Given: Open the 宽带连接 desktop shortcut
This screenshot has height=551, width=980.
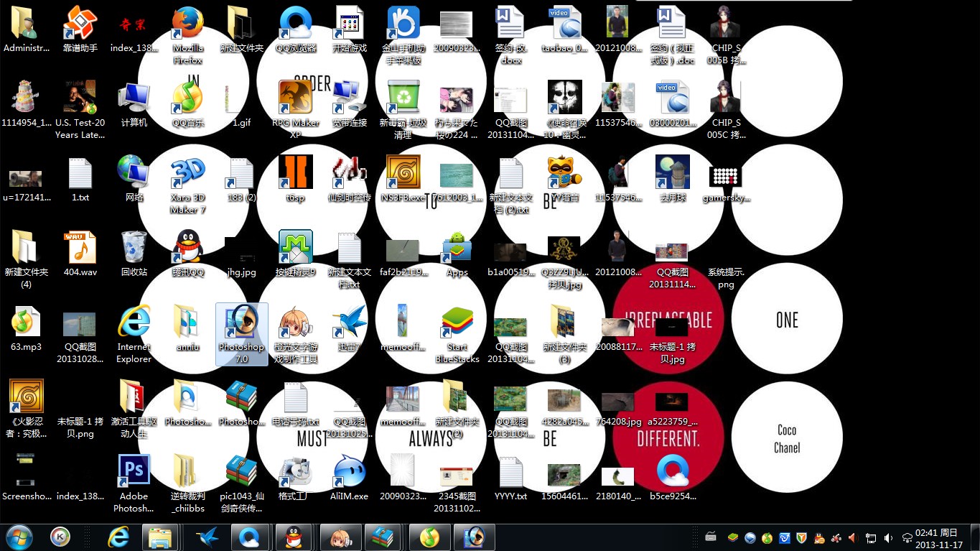Looking at the screenshot, I should [x=350, y=104].
